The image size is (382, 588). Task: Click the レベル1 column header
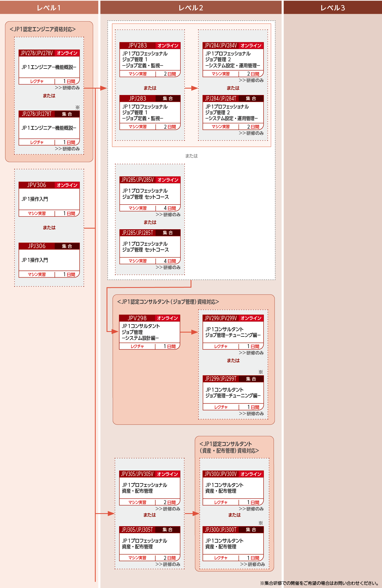[x=49, y=7]
